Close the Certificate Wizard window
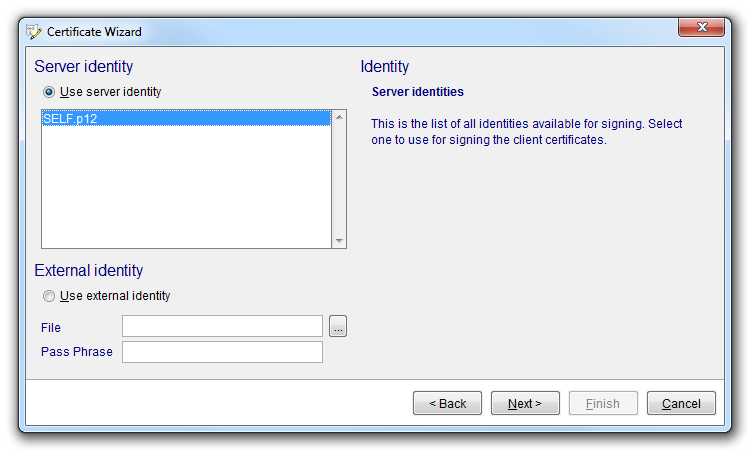750x452 pixels. pos(701,28)
